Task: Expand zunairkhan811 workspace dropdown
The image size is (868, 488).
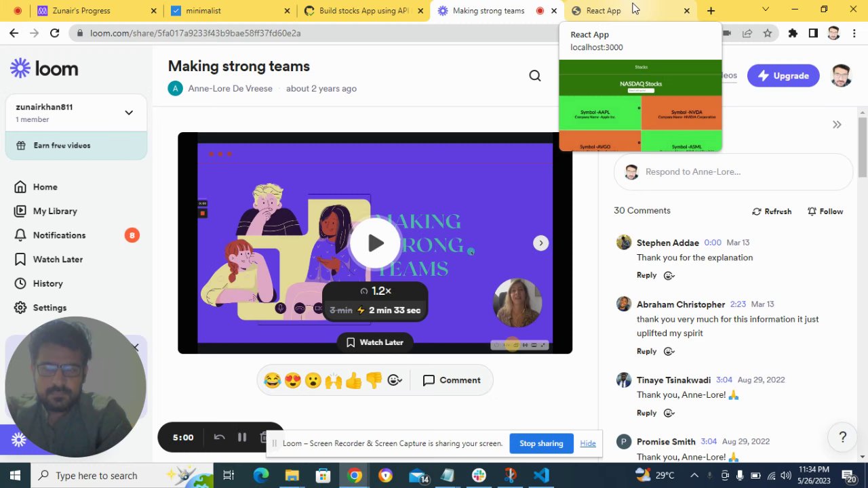Action: click(x=129, y=113)
